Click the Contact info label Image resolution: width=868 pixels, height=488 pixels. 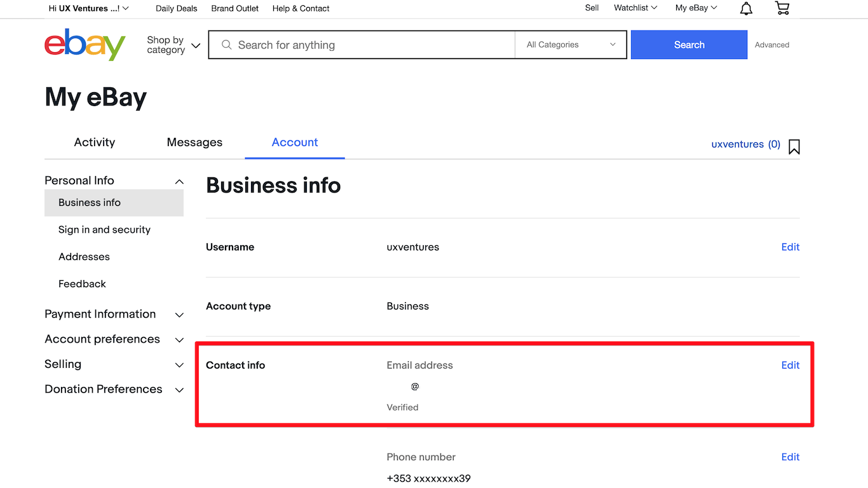pyautogui.click(x=236, y=365)
